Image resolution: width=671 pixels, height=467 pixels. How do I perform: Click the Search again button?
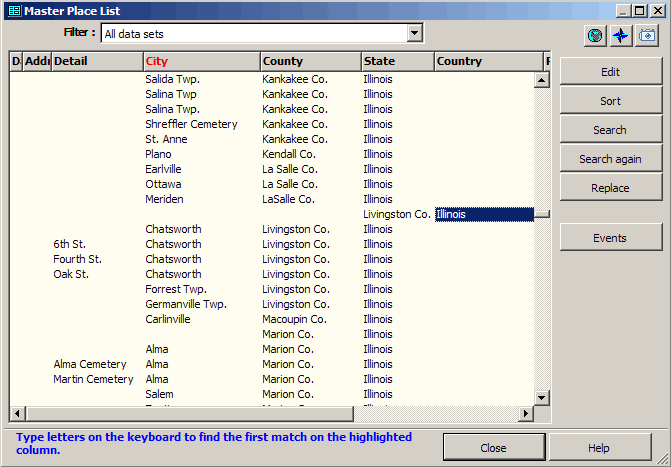(x=610, y=159)
